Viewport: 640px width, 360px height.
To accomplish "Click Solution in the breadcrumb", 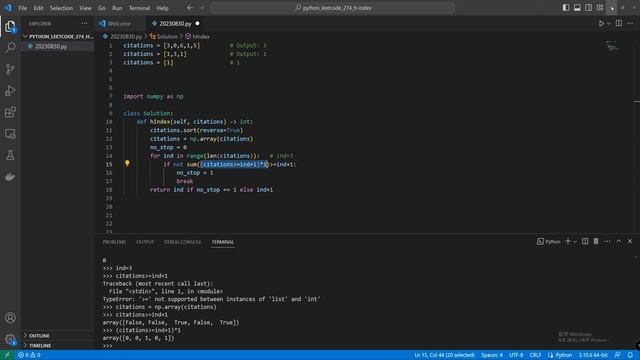I will pos(167,36).
